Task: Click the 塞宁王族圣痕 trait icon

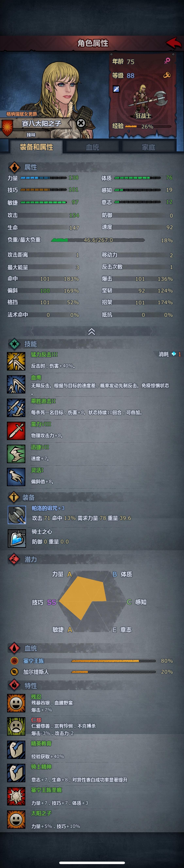Action: pyautogui.click(x=16, y=796)
